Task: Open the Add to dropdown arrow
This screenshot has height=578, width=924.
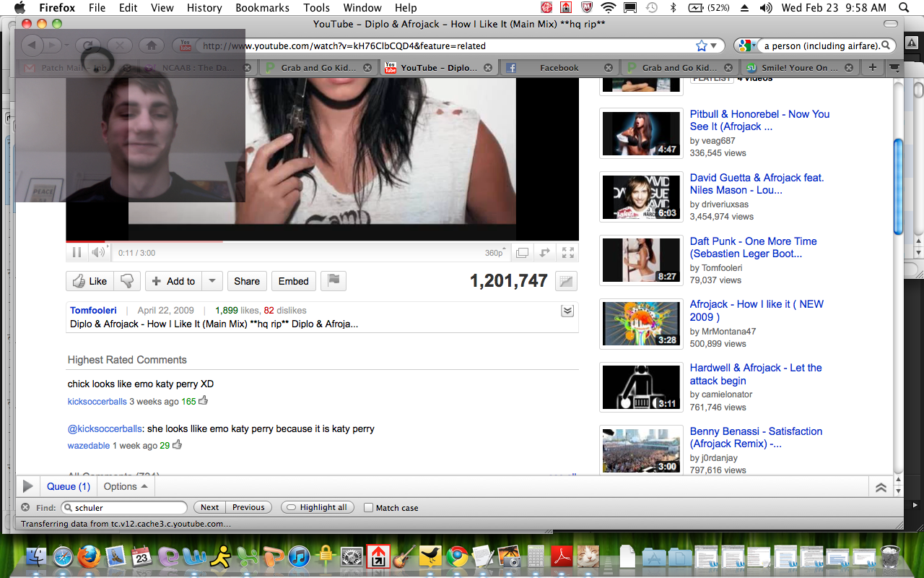Action: pos(212,281)
